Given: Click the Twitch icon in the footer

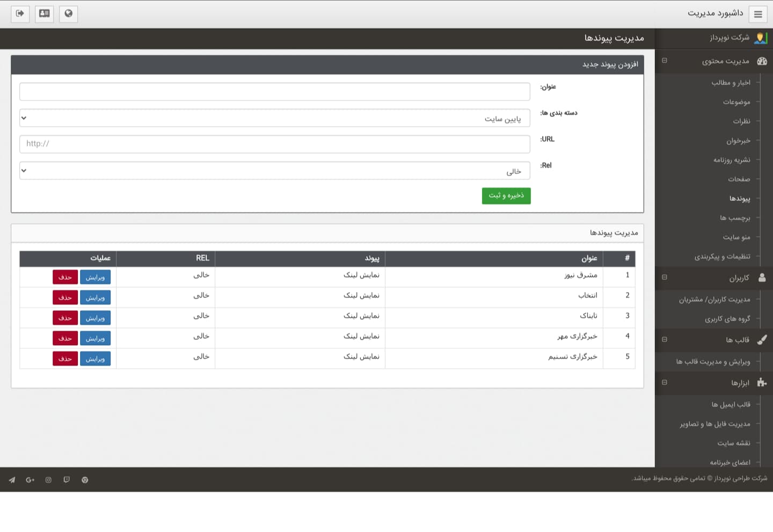Looking at the screenshot, I should [x=67, y=480].
